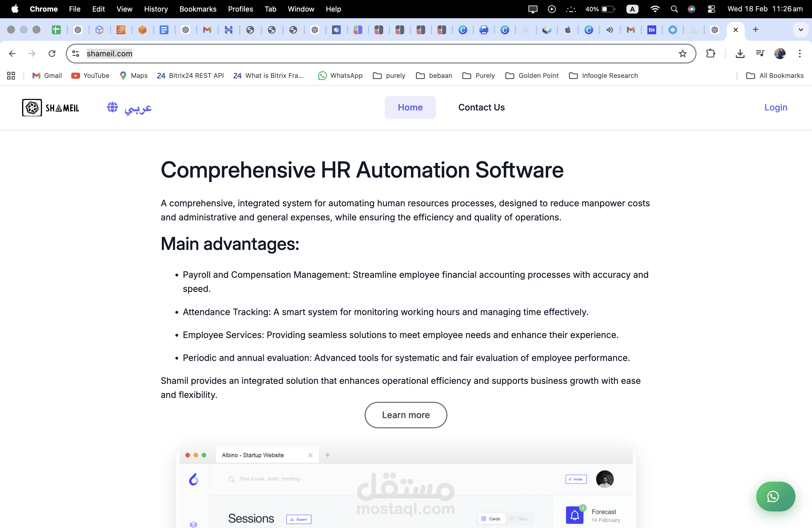This screenshot has height=528, width=812.
Task: Select the Contact Us navigation item
Action: coord(481,107)
